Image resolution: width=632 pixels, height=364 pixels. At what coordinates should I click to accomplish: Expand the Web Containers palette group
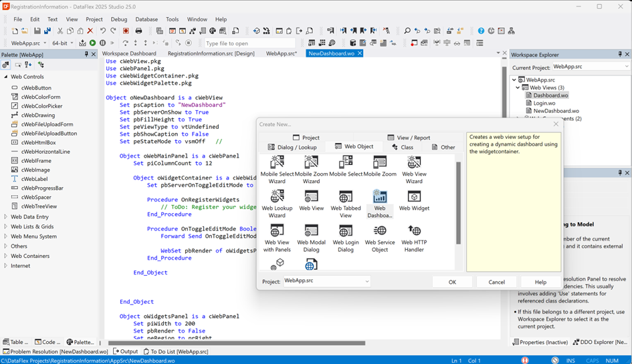tap(5, 256)
